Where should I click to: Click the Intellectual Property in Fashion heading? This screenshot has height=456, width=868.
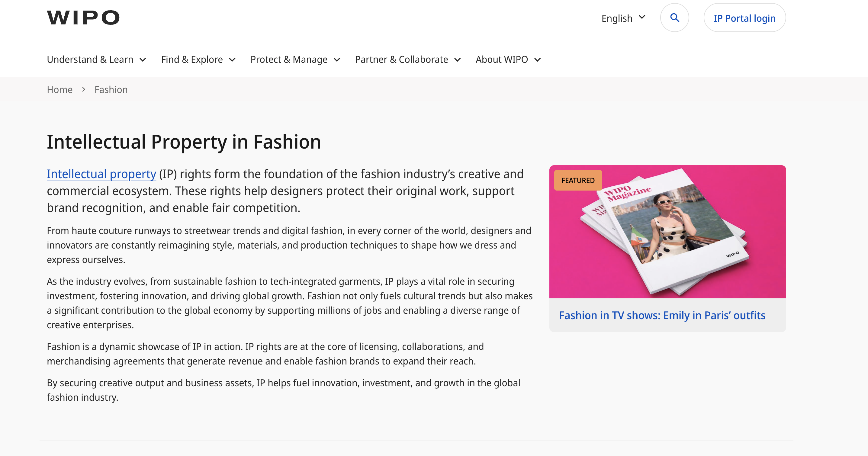tap(184, 142)
